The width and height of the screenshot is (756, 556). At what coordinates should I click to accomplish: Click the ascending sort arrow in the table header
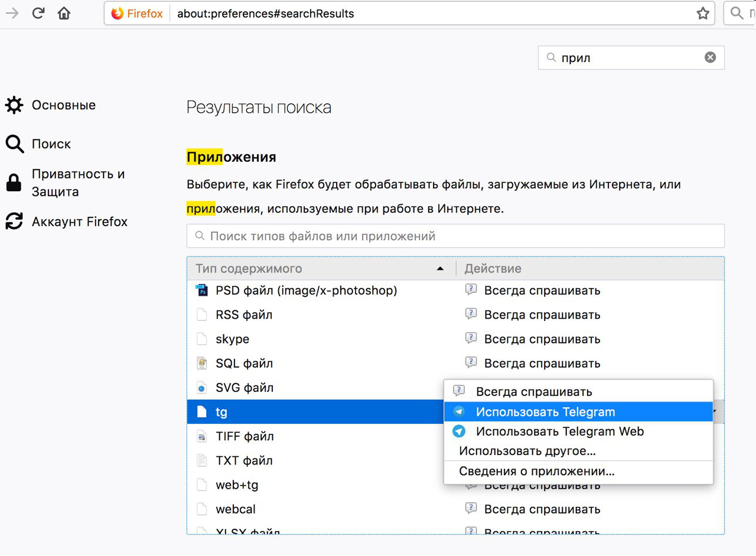point(440,269)
